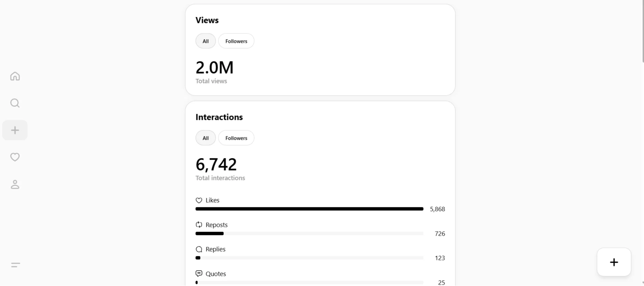
Task: Click the 2.0M total views figure
Action: pos(214,68)
